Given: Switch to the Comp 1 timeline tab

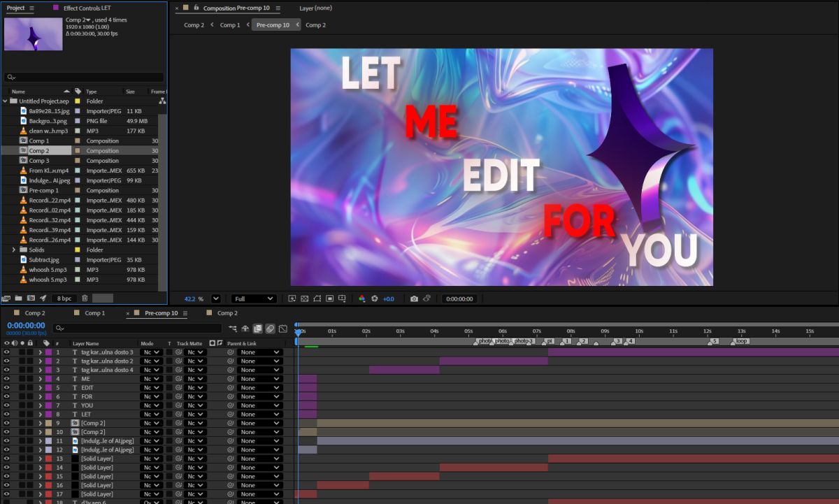Looking at the screenshot, I should click(94, 313).
